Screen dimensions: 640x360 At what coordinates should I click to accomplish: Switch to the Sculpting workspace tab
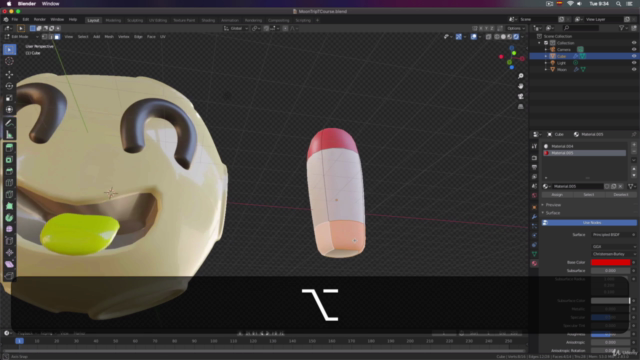point(135,20)
